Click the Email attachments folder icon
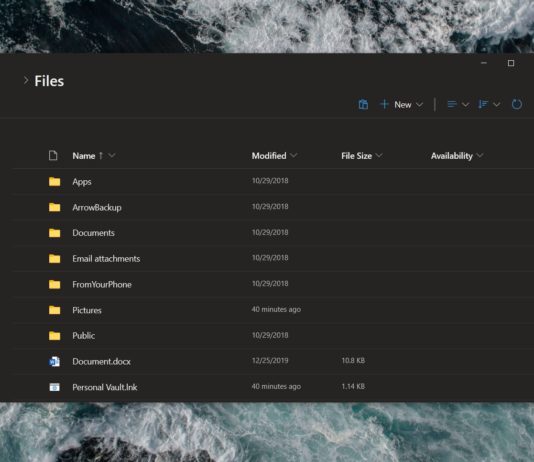The height and width of the screenshot is (462, 534). (x=54, y=259)
